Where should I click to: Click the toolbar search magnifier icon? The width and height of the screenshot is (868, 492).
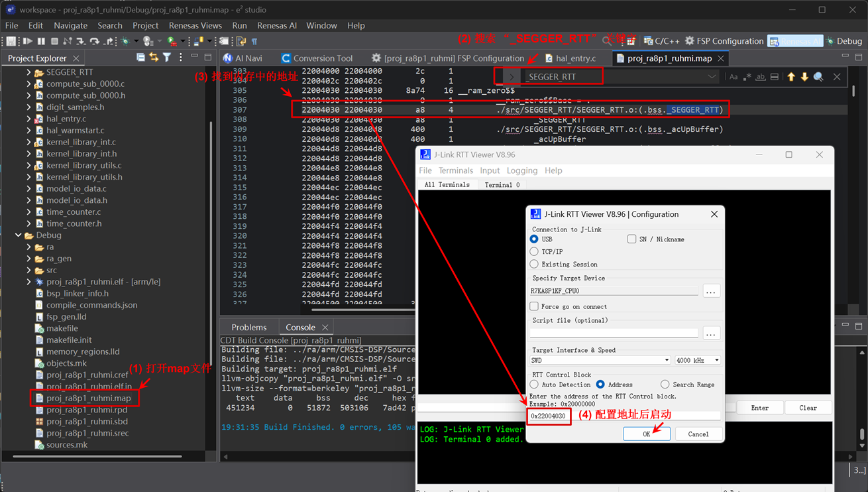(x=608, y=41)
